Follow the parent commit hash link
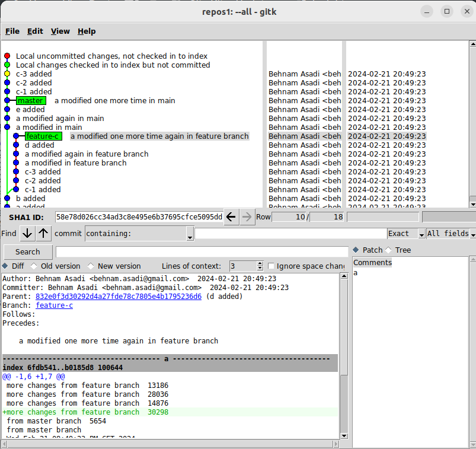This screenshot has height=449, width=476. 118,297
